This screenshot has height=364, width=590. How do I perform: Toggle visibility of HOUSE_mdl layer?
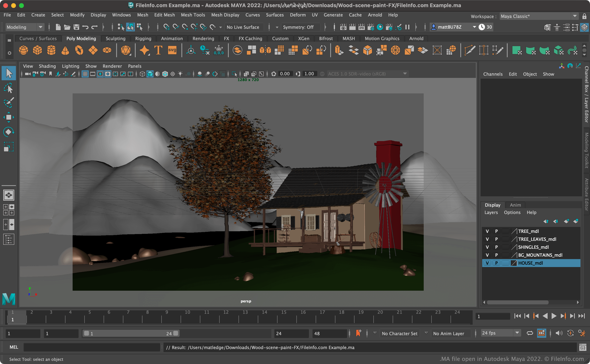pyautogui.click(x=487, y=263)
